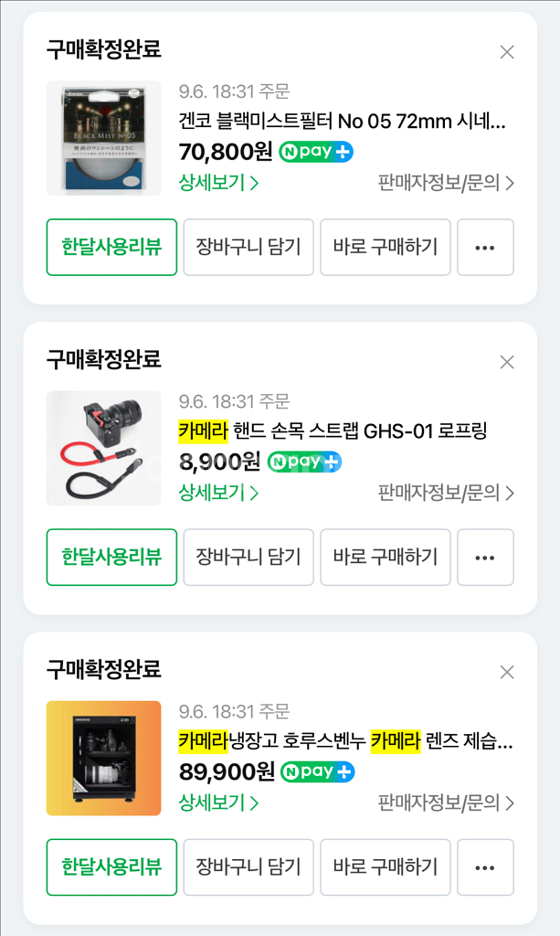
Task: Open more options for dry cabinet order
Action: pos(485,867)
